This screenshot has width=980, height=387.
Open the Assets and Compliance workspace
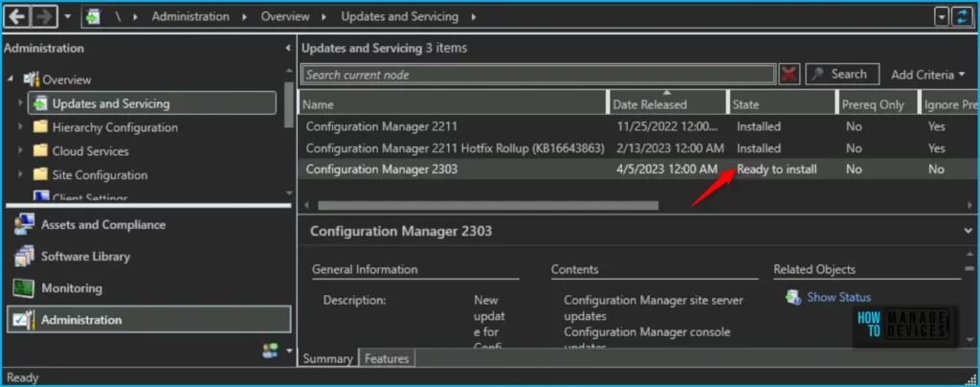(148, 224)
